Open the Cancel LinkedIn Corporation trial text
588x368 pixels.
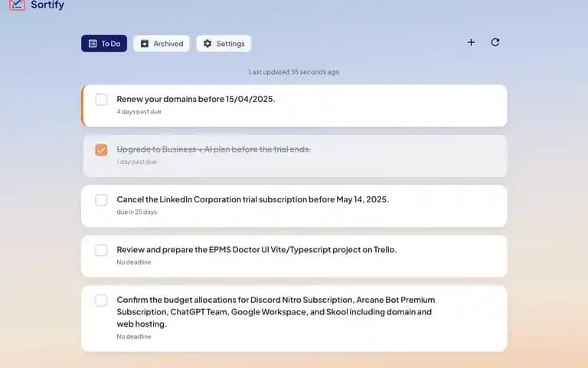pyautogui.click(x=253, y=199)
